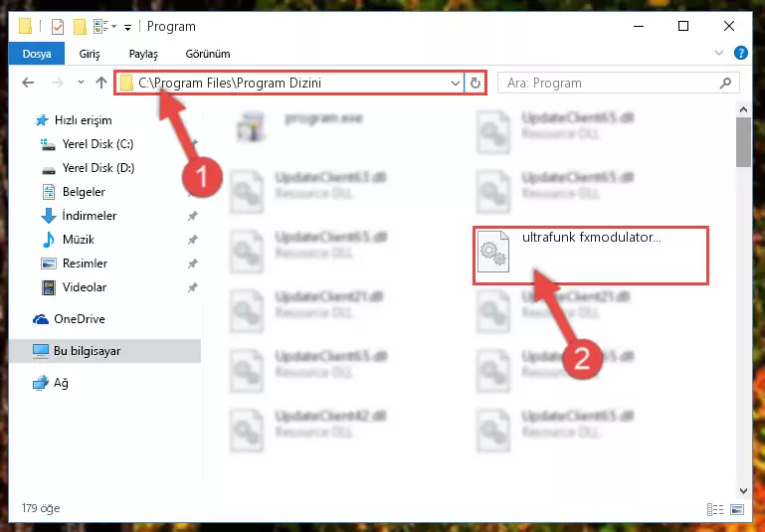
Task: Click the vertical scrollbar thumb
Action: [743, 142]
